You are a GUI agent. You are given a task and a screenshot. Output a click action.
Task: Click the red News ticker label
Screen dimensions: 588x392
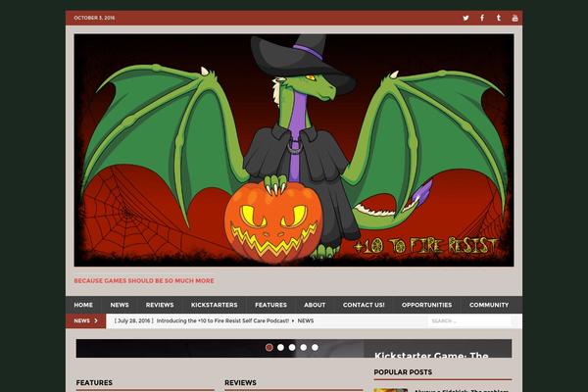coord(86,321)
